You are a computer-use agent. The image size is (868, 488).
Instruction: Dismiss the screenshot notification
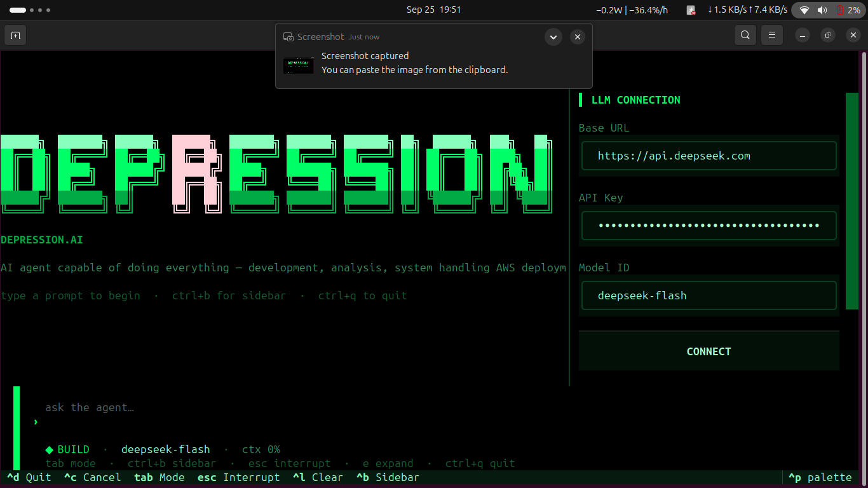[x=578, y=37]
